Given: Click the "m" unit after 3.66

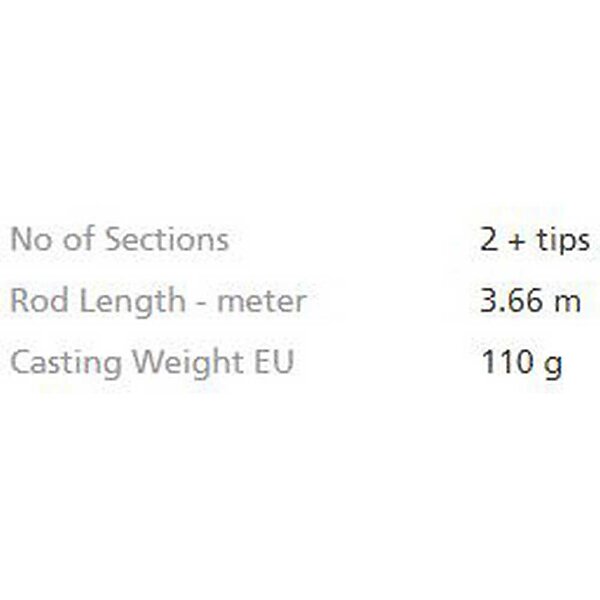Looking at the screenshot, I should pos(567,301).
